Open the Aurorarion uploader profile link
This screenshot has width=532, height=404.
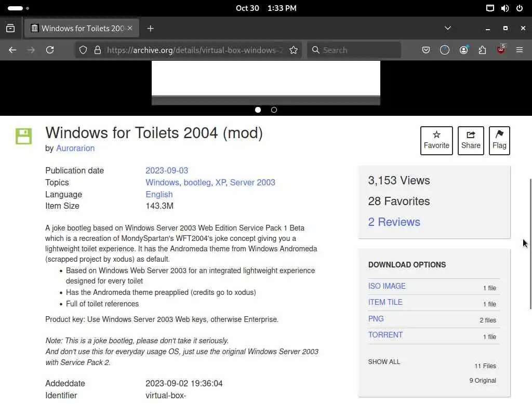click(75, 148)
